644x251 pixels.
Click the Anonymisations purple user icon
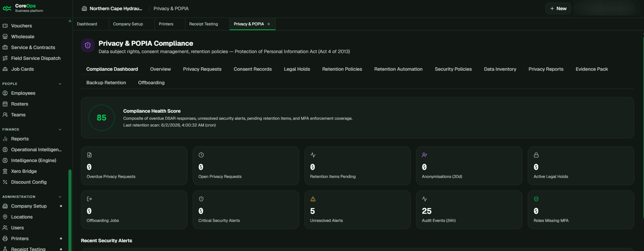pyautogui.click(x=424, y=155)
